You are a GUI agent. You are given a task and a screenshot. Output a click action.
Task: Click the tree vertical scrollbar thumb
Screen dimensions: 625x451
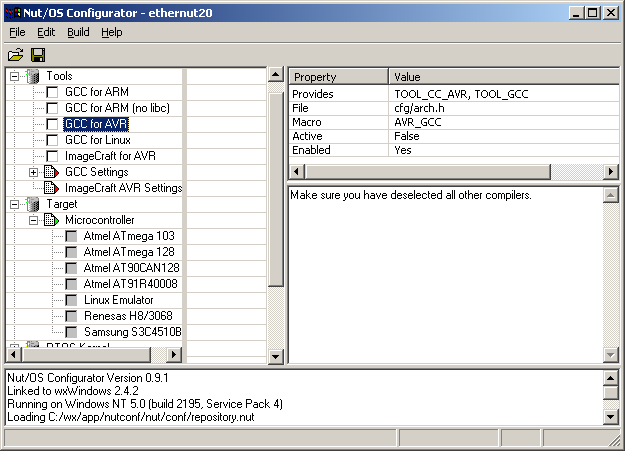(x=276, y=189)
